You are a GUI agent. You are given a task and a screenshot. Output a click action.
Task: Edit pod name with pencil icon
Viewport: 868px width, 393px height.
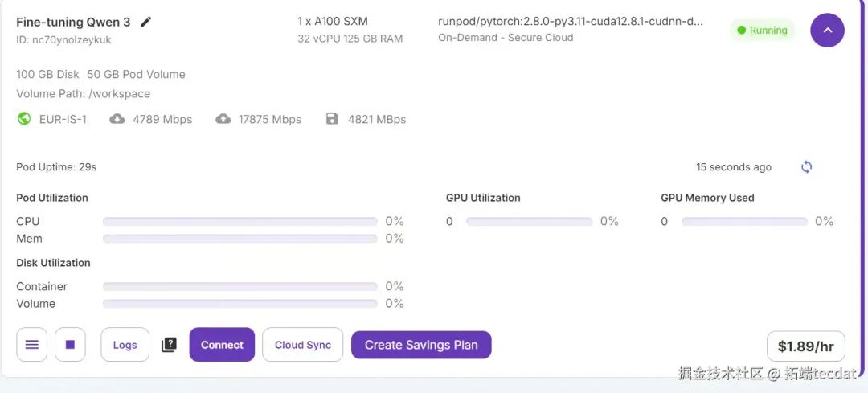click(x=145, y=23)
